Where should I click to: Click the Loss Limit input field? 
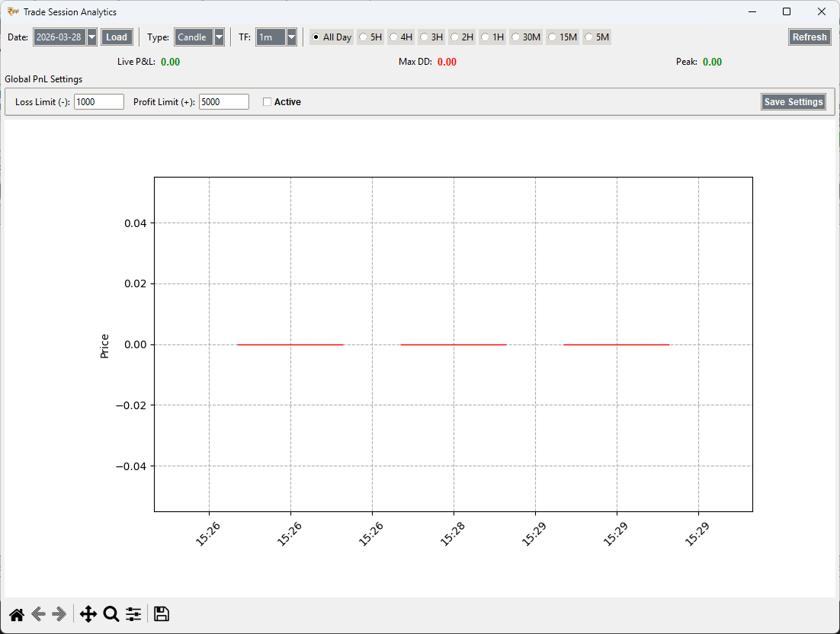pyautogui.click(x=98, y=101)
